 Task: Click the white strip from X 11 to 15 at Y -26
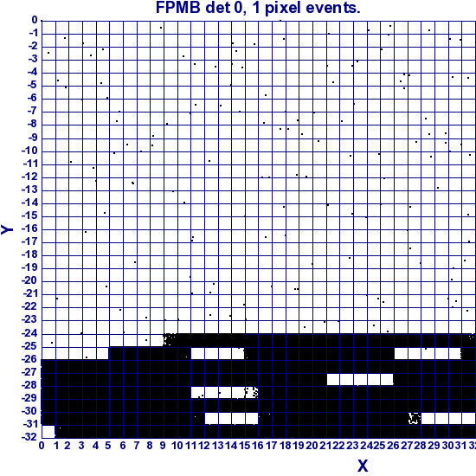[217, 353]
